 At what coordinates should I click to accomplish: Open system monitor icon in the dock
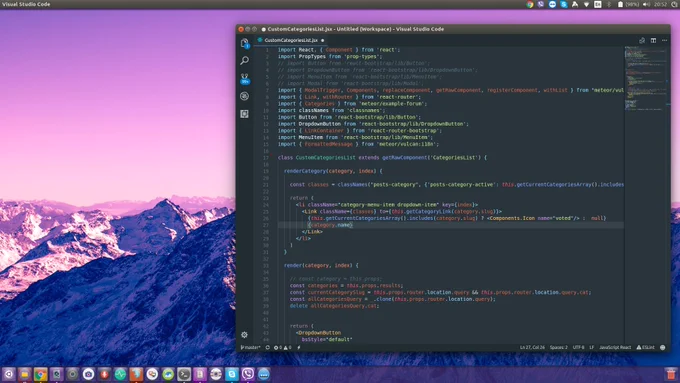pyautogui.click(x=120, y=374)
